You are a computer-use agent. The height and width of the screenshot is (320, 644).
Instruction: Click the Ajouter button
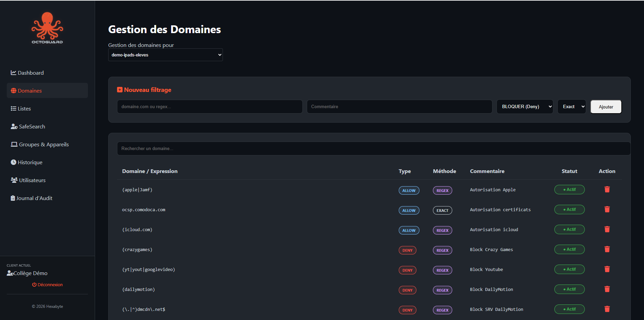(x=606, y=107)
